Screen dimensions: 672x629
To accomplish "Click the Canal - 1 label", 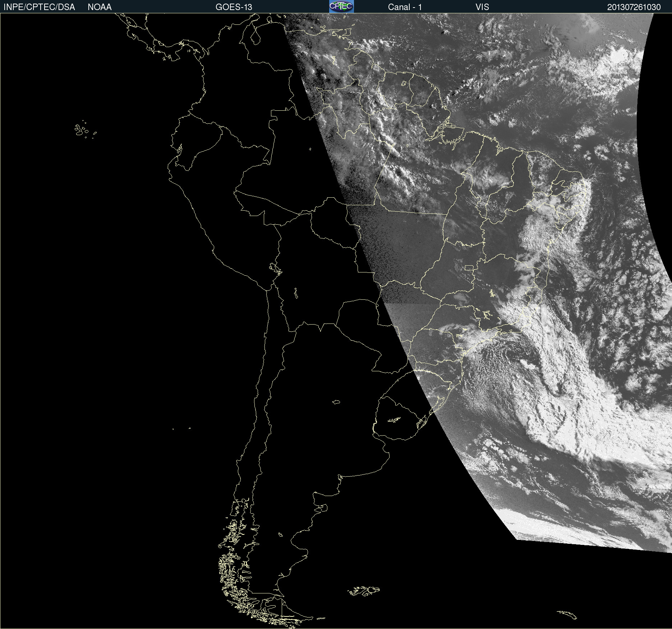I will (x=405, y=7).
